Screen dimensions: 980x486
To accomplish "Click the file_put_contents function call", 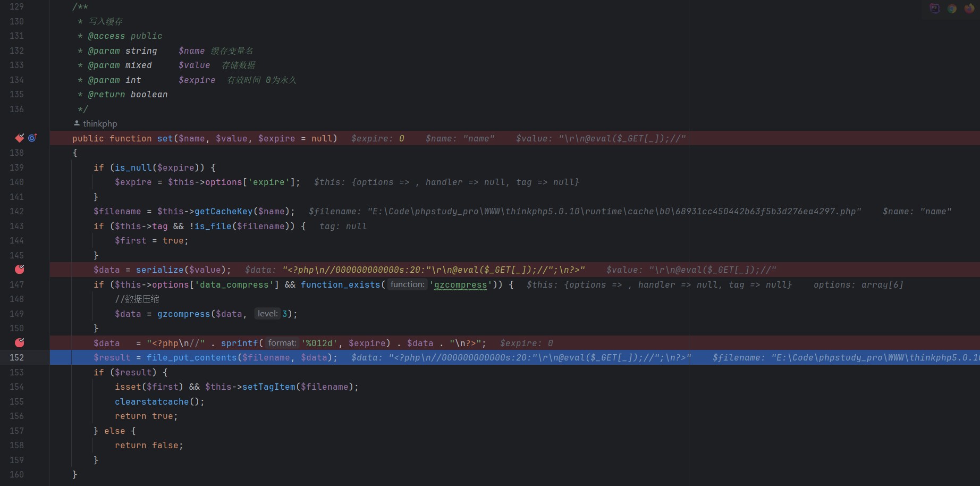I will coord(192,357).
